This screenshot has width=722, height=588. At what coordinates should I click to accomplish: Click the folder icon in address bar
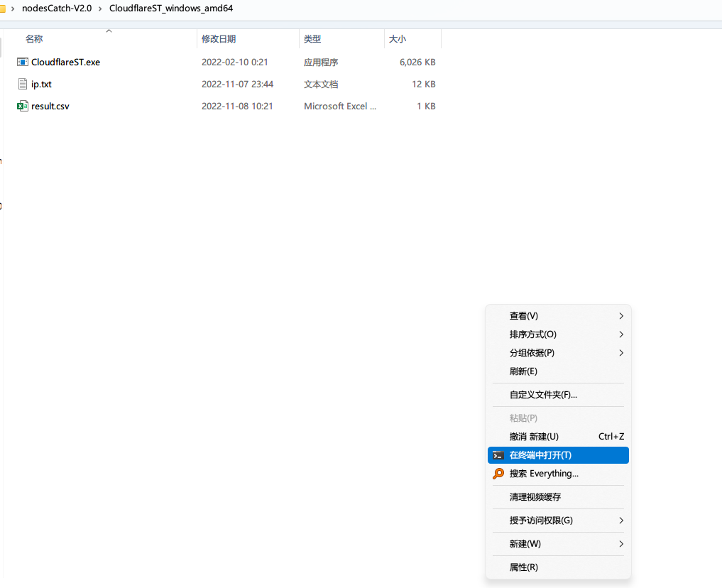coord(3,9)
